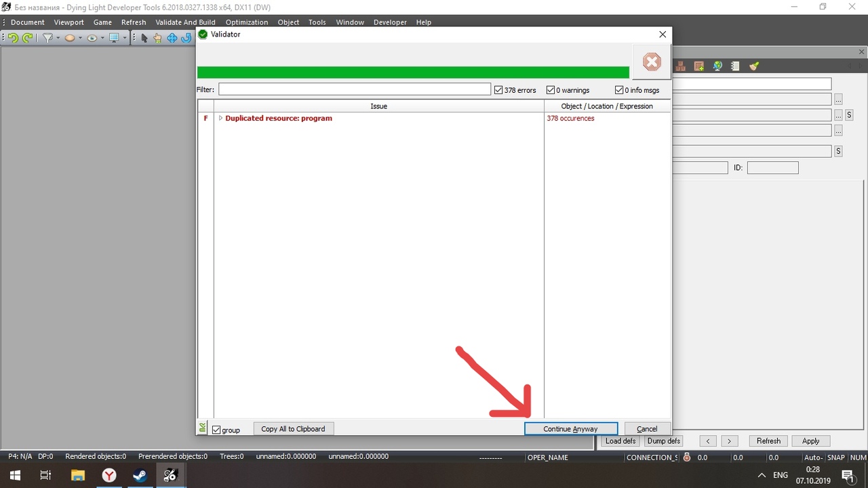
Task: Click the red stop validation icon
Action: [x=652, y=62]
